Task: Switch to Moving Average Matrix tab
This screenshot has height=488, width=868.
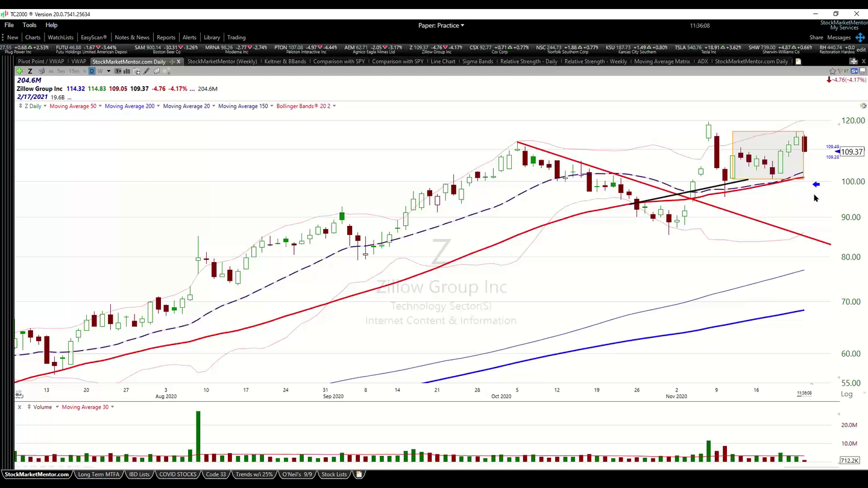Action: point(662,61)
